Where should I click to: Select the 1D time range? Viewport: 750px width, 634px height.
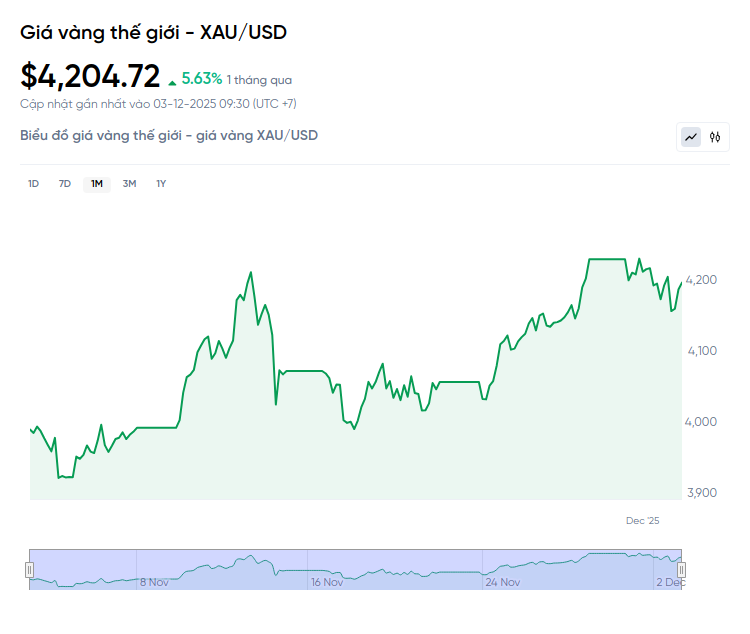(33, 184)
